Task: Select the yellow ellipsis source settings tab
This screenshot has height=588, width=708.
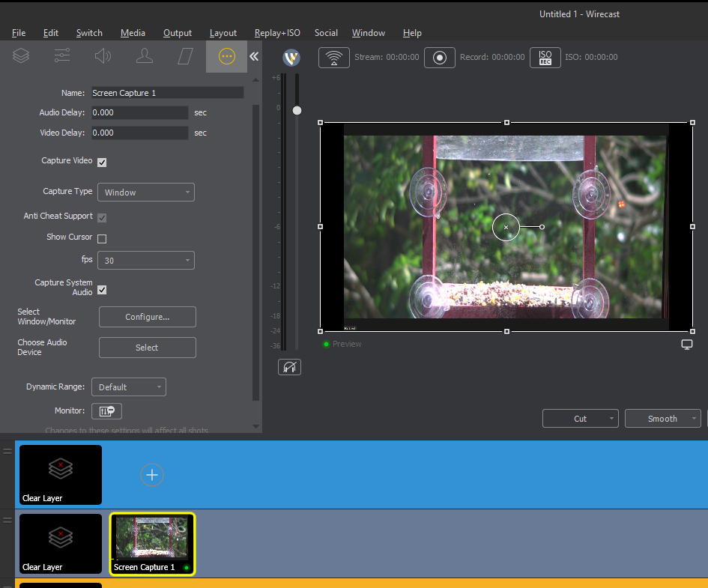Action: 227,56
